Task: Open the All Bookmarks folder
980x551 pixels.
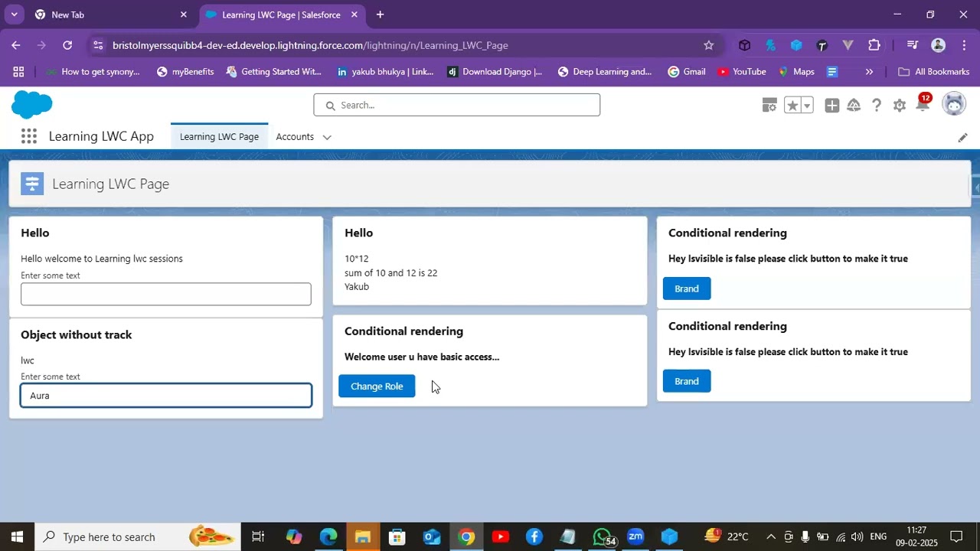Action: click(933, 71)
